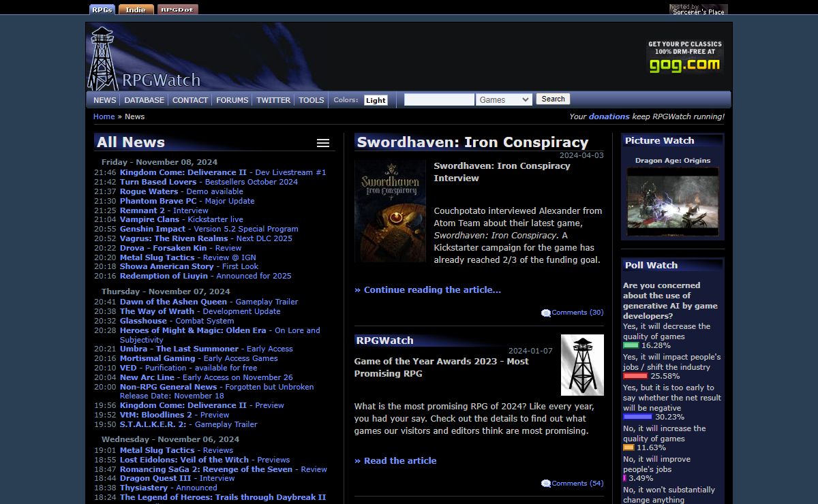This screenshot has height=504, width=818.
Task: Open Kingdom Come: Deliverance II Dev Livestream #1 news
Action: (x=223, y=172)
